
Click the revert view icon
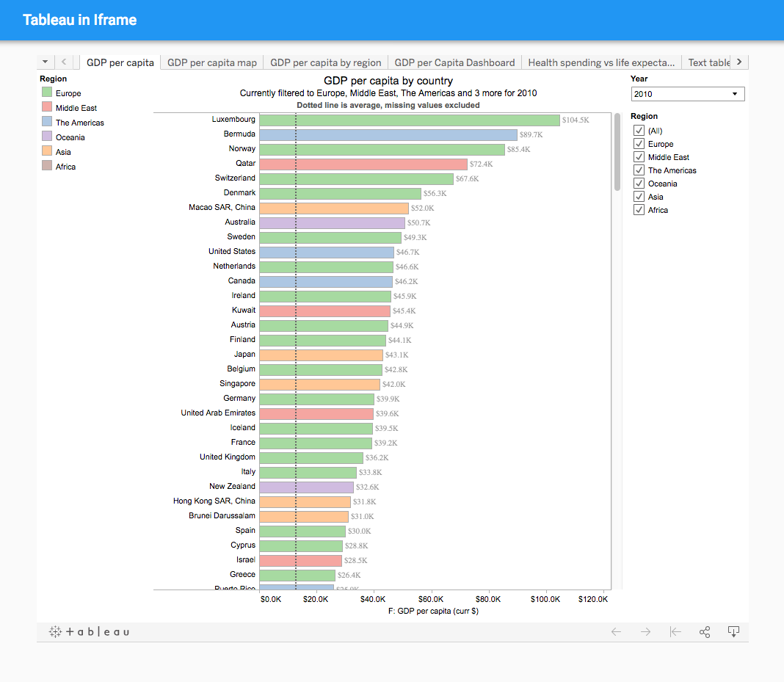pyautogui.click(x=675, y=631)
